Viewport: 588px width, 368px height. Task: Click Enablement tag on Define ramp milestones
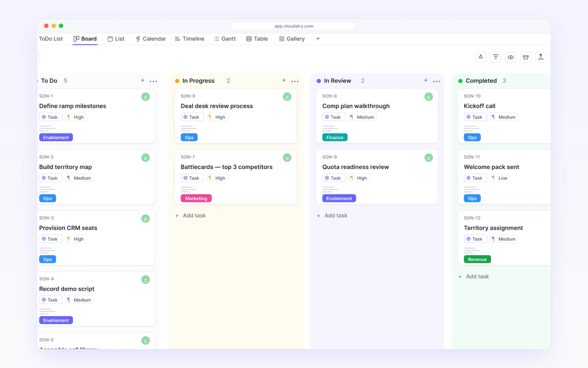point(56,137)
